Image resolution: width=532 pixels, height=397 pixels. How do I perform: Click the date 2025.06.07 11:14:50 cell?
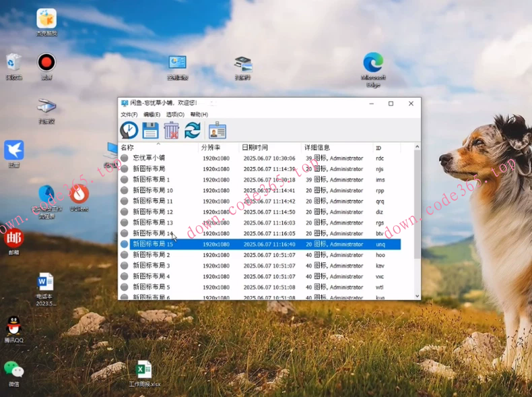(x=269, y=212)
